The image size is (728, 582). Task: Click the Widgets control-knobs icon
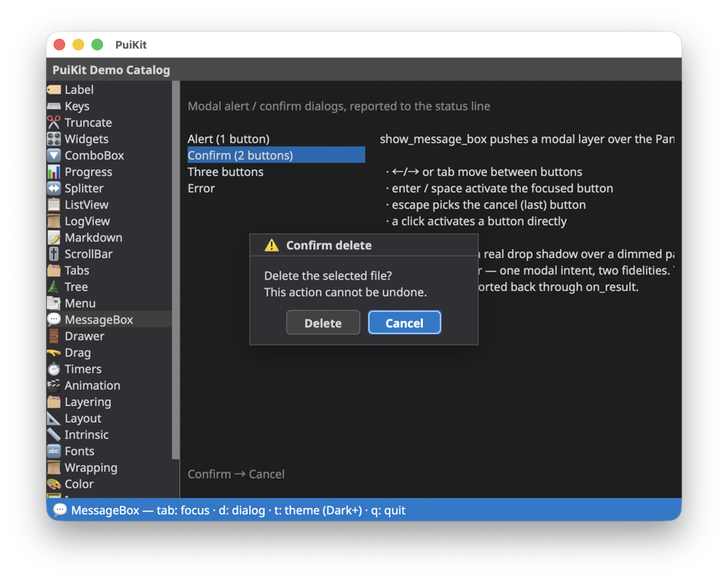click(x=53, y=139)
